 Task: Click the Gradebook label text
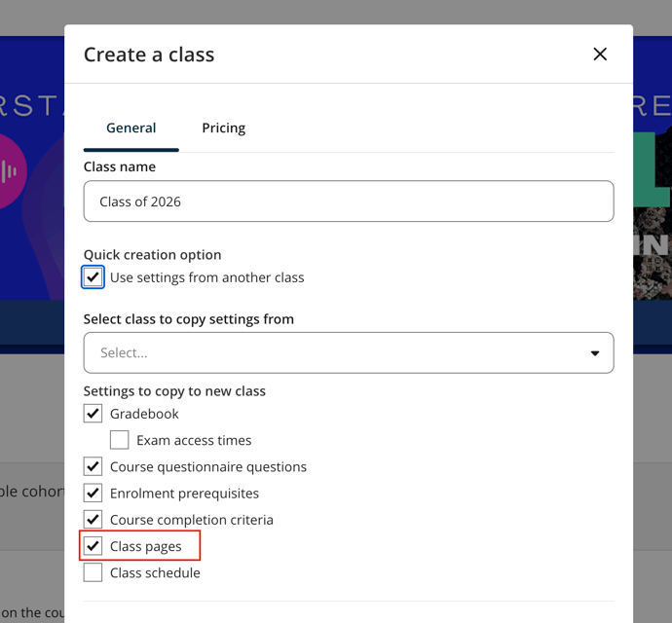[144, 414]
